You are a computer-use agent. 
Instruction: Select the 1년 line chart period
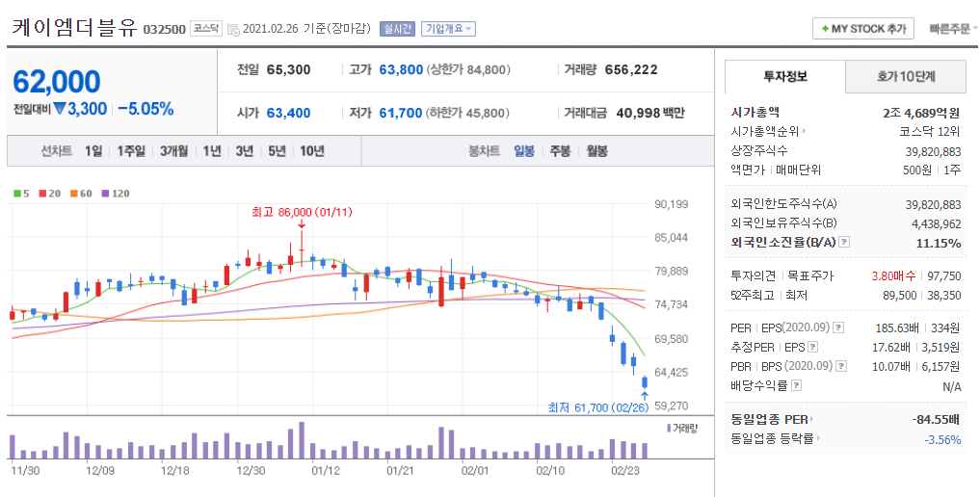pos(212,151)
